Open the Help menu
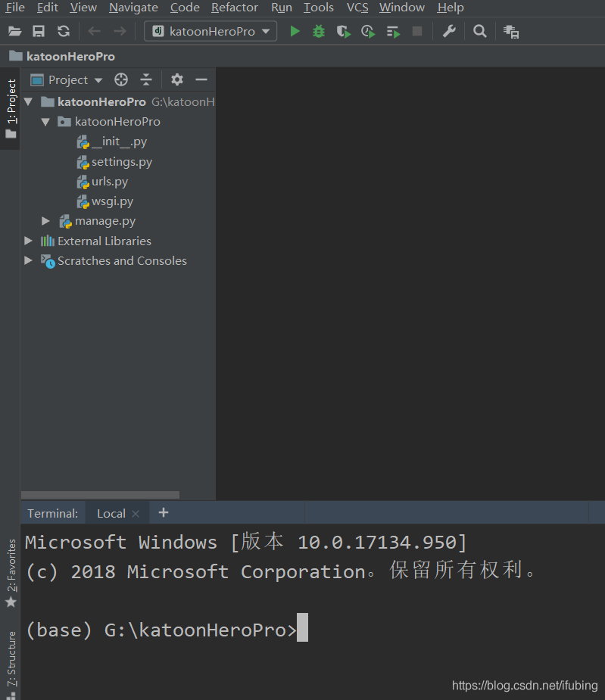The image size is (605, 700). point(451,8)
